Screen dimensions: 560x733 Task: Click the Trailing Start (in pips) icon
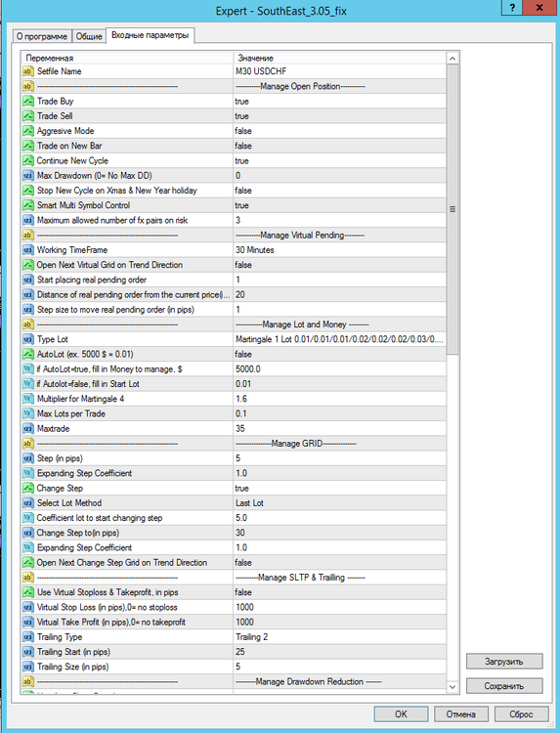point(28,652)
